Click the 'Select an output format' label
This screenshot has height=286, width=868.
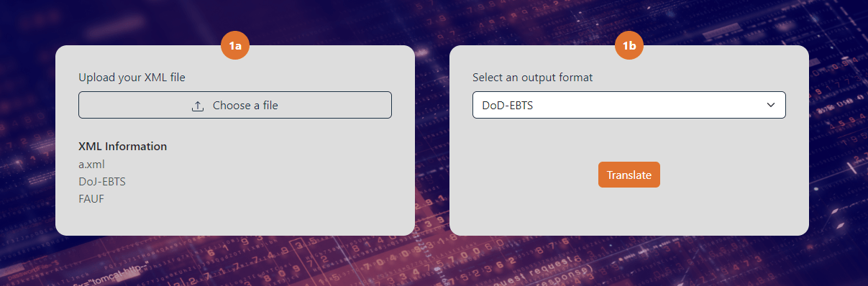(x=533, y=78)
